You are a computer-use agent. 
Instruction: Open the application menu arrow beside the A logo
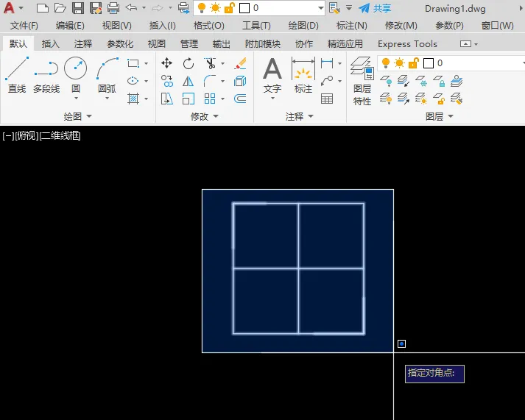coord(21,7)
